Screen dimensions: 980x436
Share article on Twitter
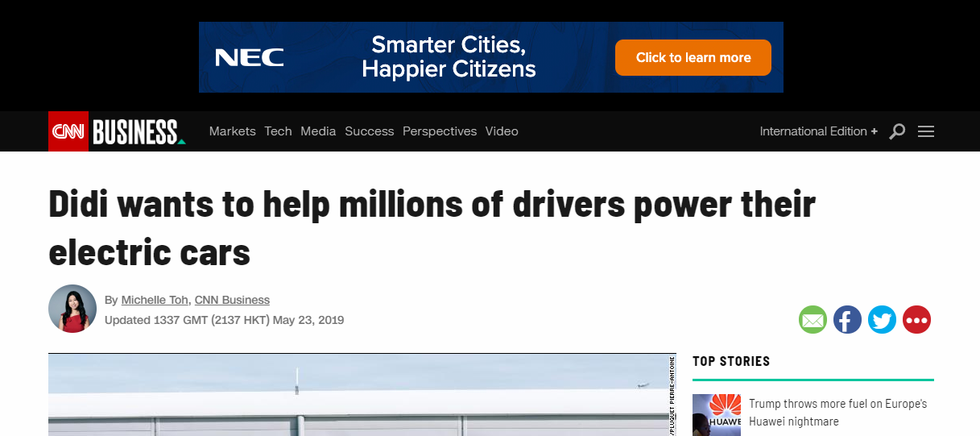pos(882,320)
